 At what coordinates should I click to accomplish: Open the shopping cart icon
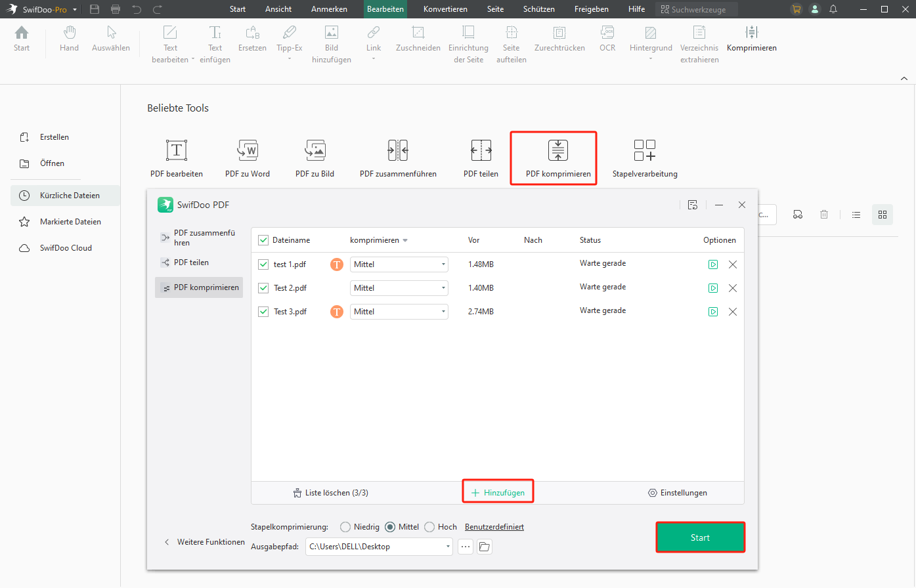(x=796, y=9)
